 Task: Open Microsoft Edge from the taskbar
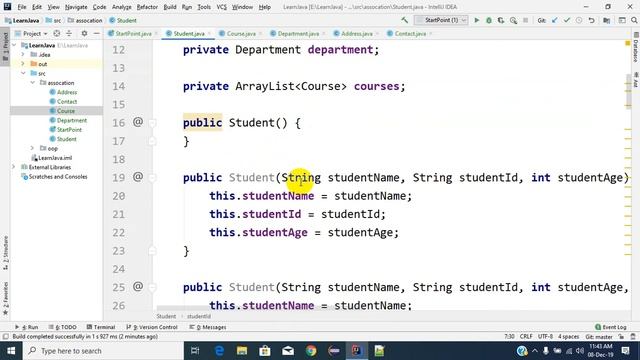tap(219, 351)
